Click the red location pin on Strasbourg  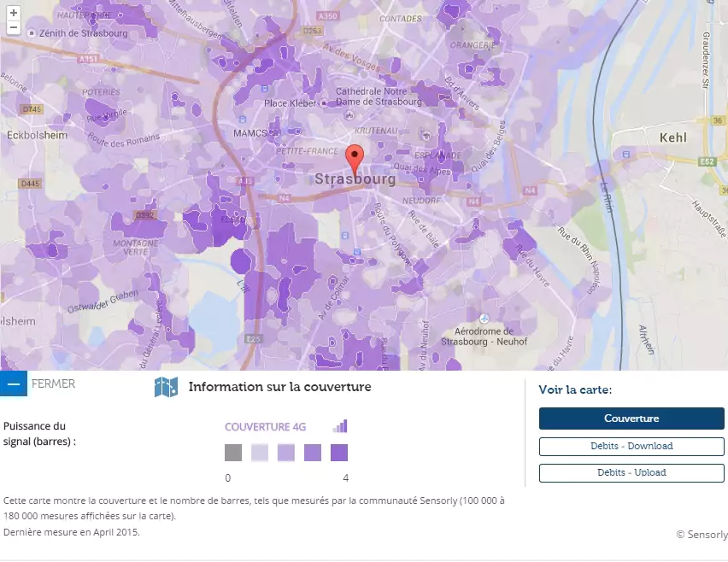(x=355, y=159)
